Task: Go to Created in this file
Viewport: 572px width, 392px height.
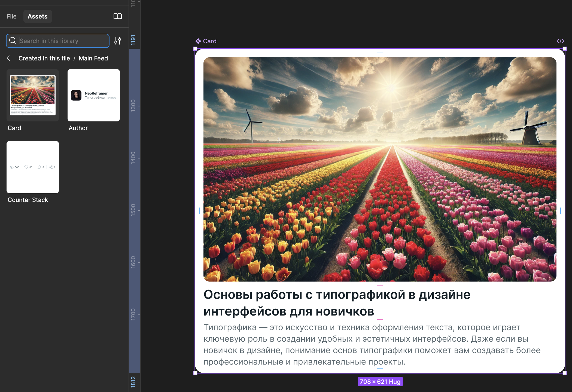Action: 44,58
